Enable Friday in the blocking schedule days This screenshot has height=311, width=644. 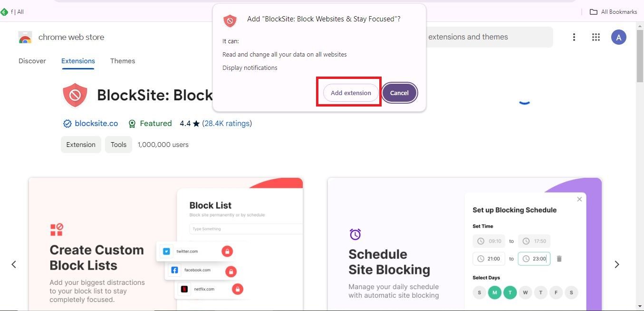pos(556,292)
